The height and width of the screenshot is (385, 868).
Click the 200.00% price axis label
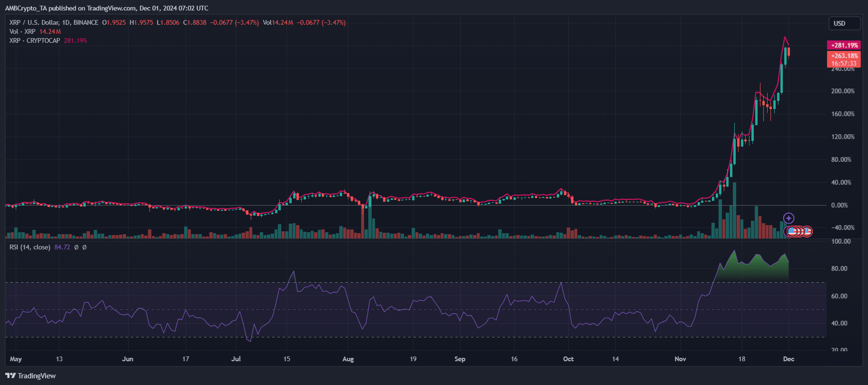tap(843, 91)
